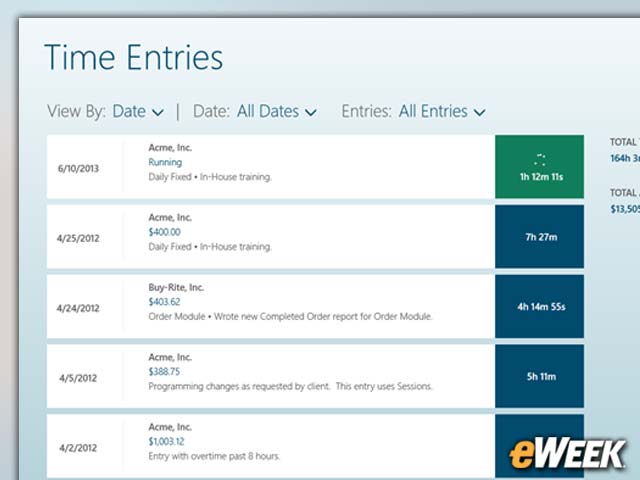Open the All Entries filter dropdown

442,111
